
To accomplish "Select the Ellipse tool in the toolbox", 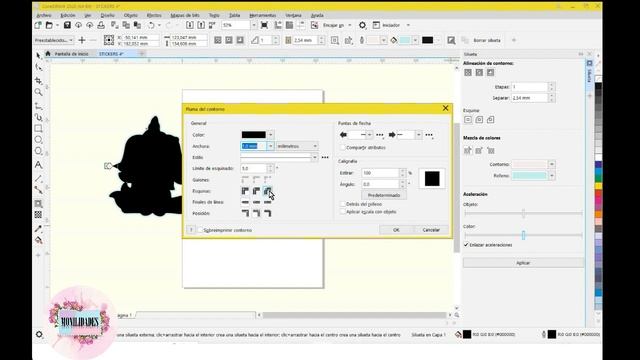I will (38, 140).
